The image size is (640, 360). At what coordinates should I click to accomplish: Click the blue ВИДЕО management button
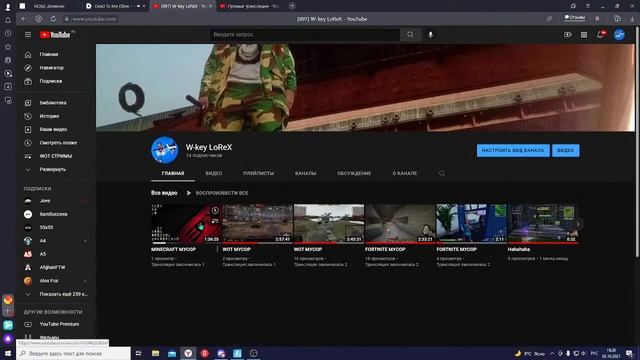point(566,150)
